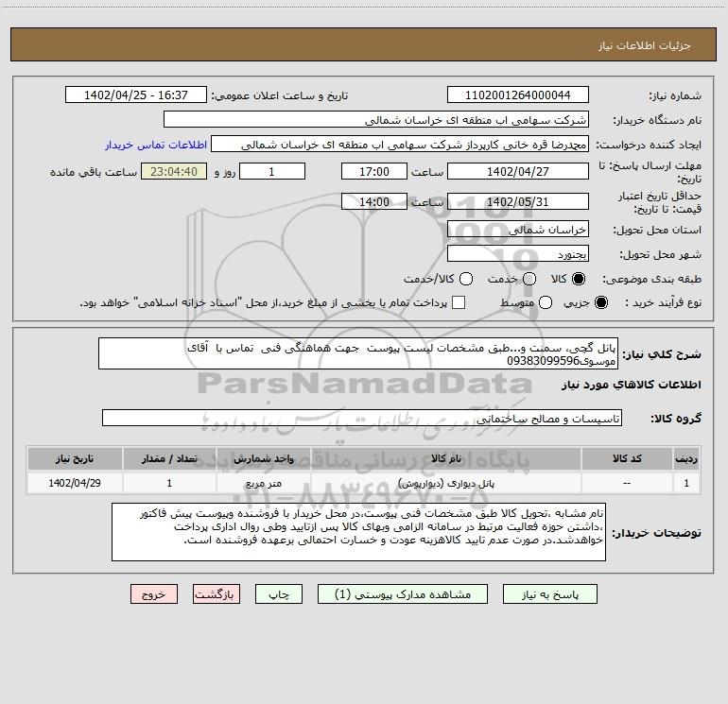Viewport: 728px width, 704px height.
Task: Click the خروج exit button
Action: point(154,594)
